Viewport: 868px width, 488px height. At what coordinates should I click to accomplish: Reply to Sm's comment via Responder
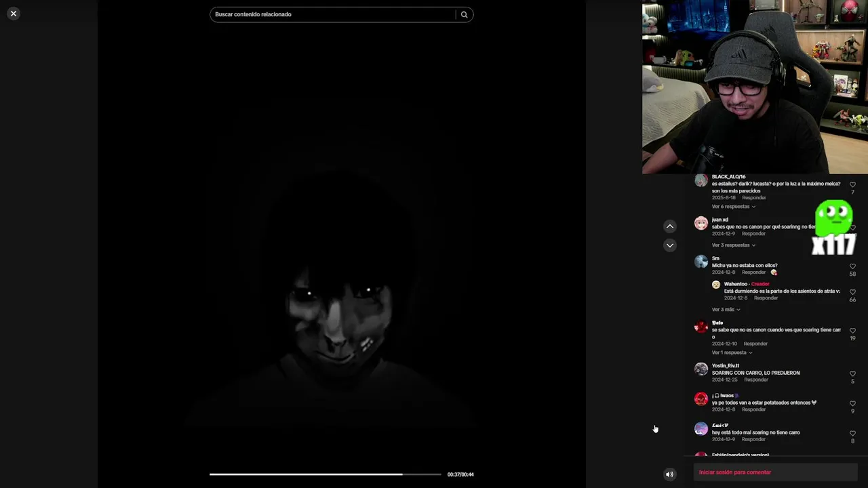[753, 272]
